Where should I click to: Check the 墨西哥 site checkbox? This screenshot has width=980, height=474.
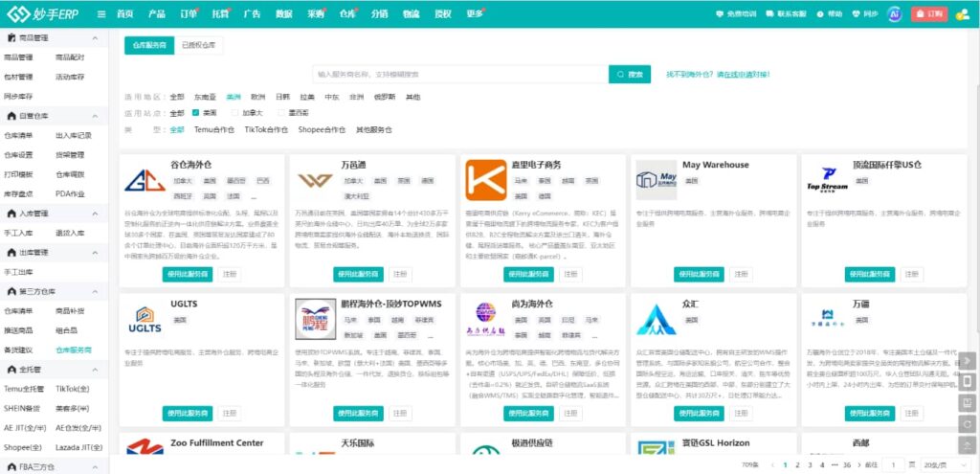pos(281,113)
